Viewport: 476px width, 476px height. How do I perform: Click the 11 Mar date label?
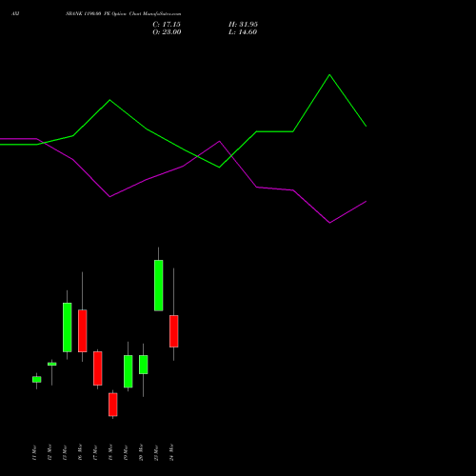pyautogui.click(x=34, y=452)
